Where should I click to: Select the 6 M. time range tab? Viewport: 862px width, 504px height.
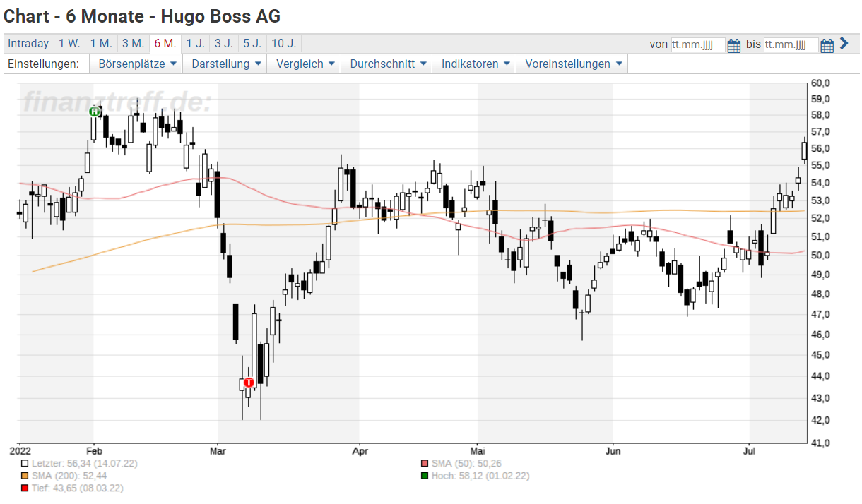point(165,44)
